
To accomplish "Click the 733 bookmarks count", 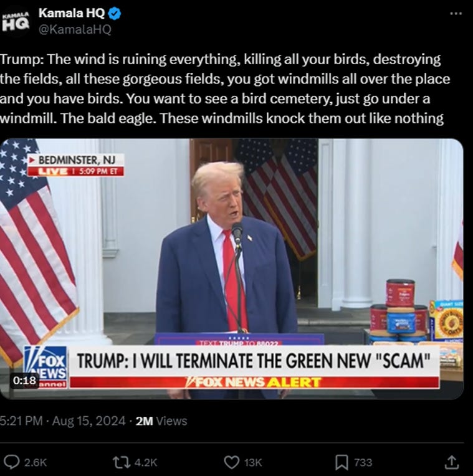I will click(x=363, y=462).
